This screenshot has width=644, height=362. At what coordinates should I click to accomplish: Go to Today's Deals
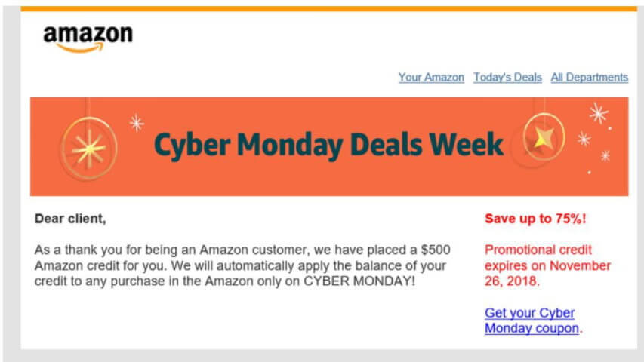click(x=507, y=77)
